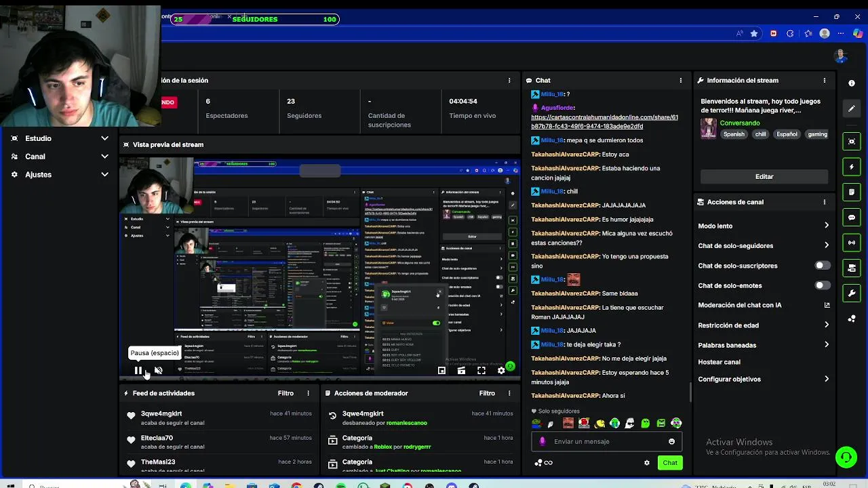868x488 pixels.
Task: Click bookmark star in browser address bar
Action: [x=754, y=33]
